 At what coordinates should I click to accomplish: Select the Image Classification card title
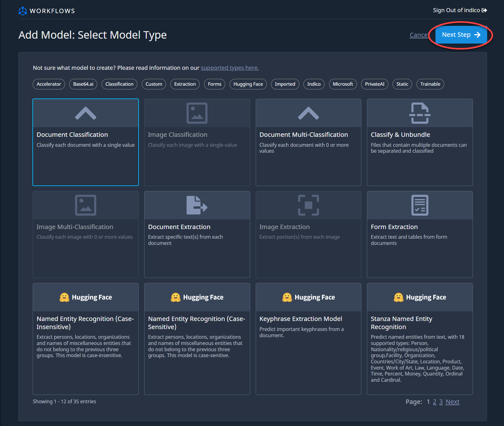(x=178, y=135)
